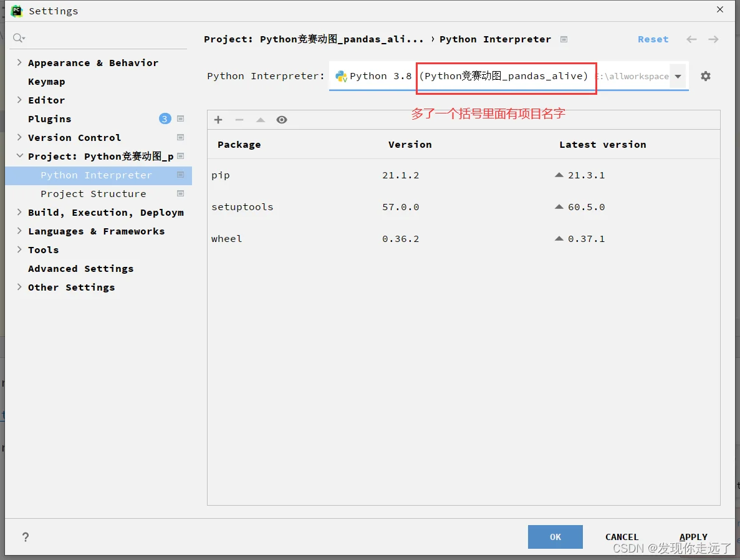Click the Version column header

point(410,145)
